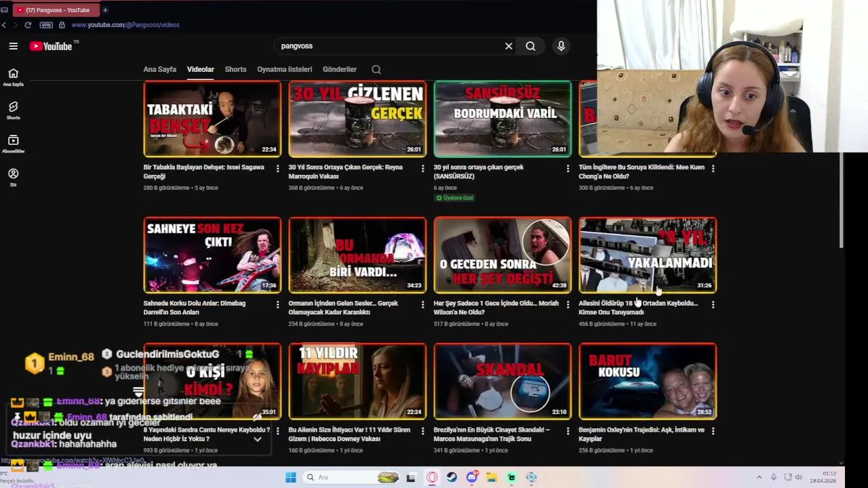Open title Benjamin Oxley'nin Trajedisi

[642, 434]
